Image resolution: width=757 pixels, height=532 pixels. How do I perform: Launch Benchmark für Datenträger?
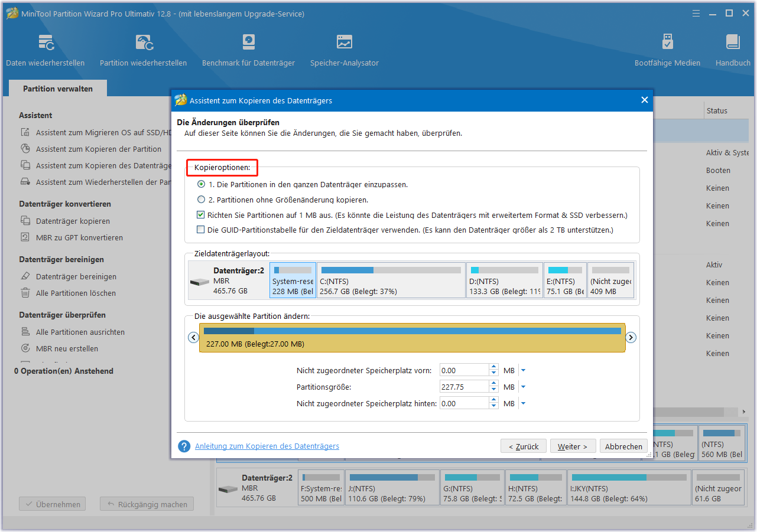click(x=248, y=50)
